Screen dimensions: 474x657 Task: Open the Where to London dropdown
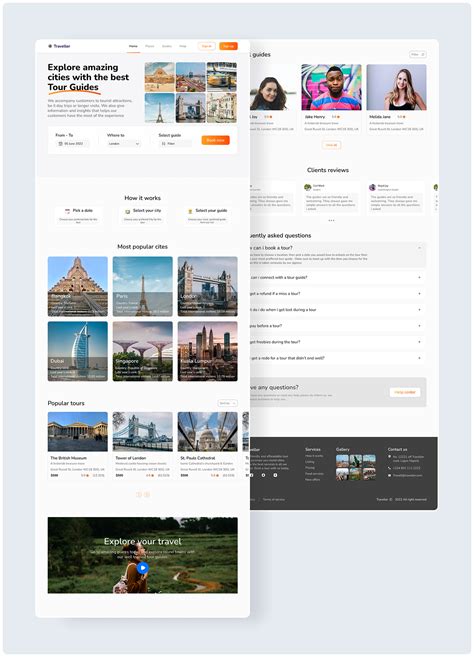124,143
